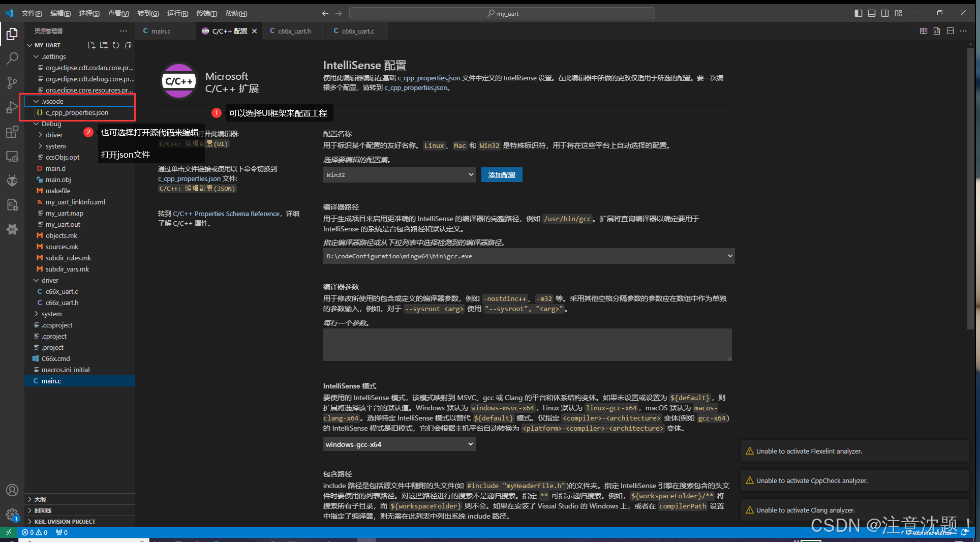Open the Remote Explorer icon
This screenshot has height=542, width=980.
click(12, 156)
